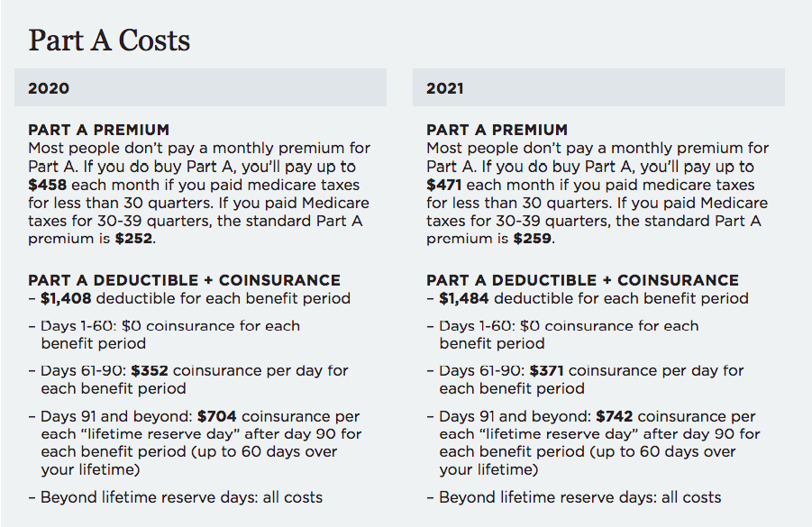812x527 pixels.
Task: Click the $371 coinsurance per day value
Action: (x=547, y=370)
